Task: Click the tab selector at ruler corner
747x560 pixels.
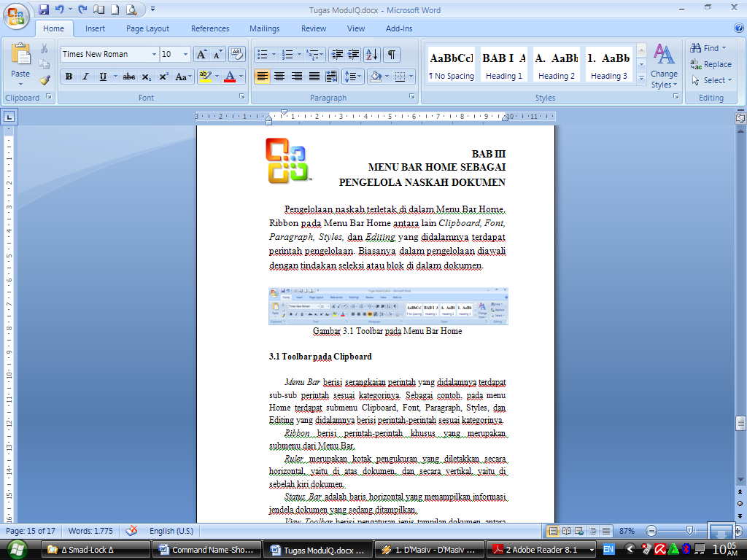Action: (x=9, y=117)
